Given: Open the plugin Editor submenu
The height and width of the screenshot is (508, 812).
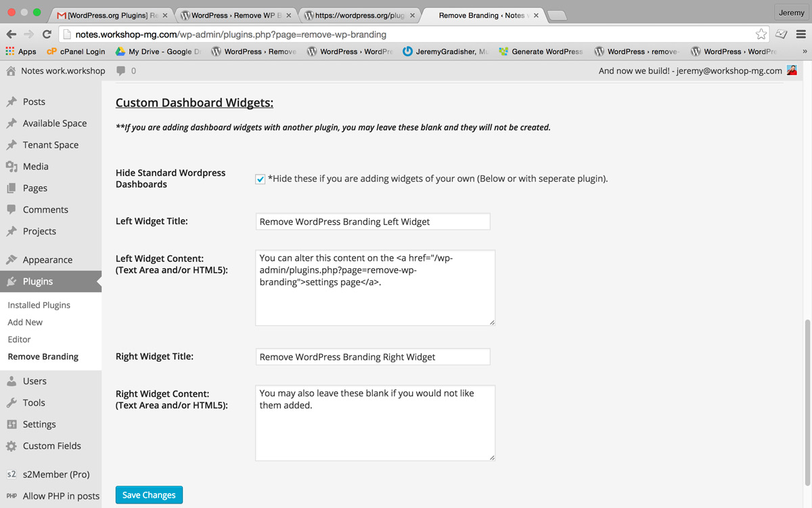Looking at the screenshot, I should point(20,339).
